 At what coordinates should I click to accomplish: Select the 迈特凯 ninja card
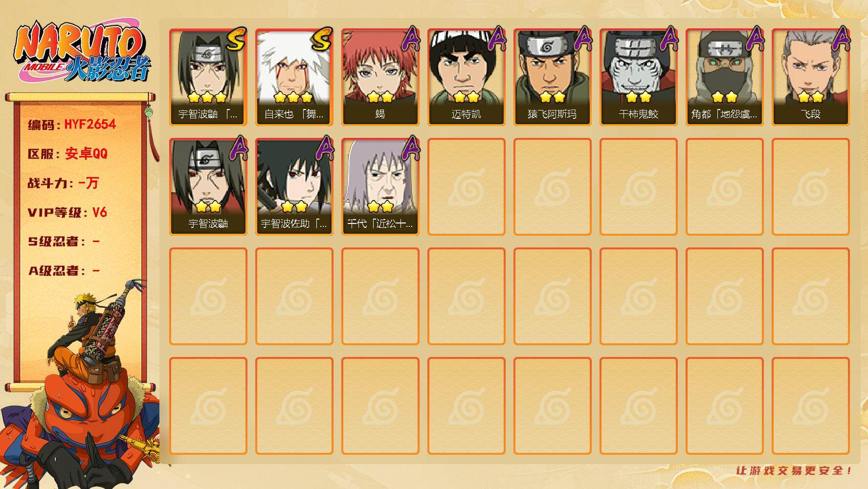[x=467, y=77]
